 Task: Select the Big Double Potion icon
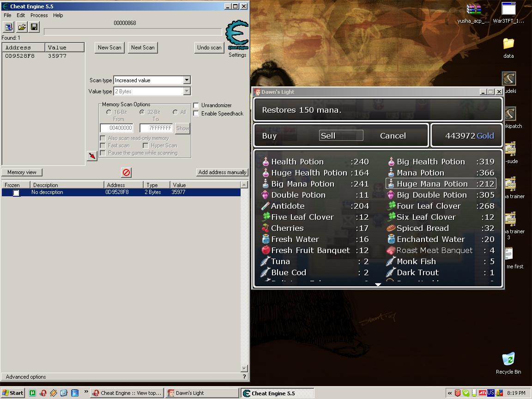[x=391, y=195]
